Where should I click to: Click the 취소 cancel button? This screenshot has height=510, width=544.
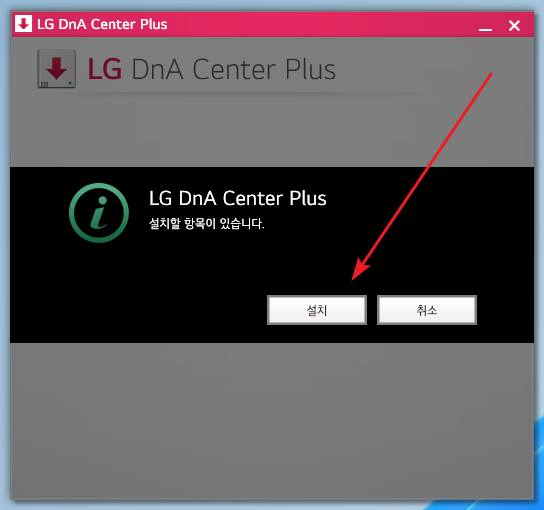tap(427, 310)
